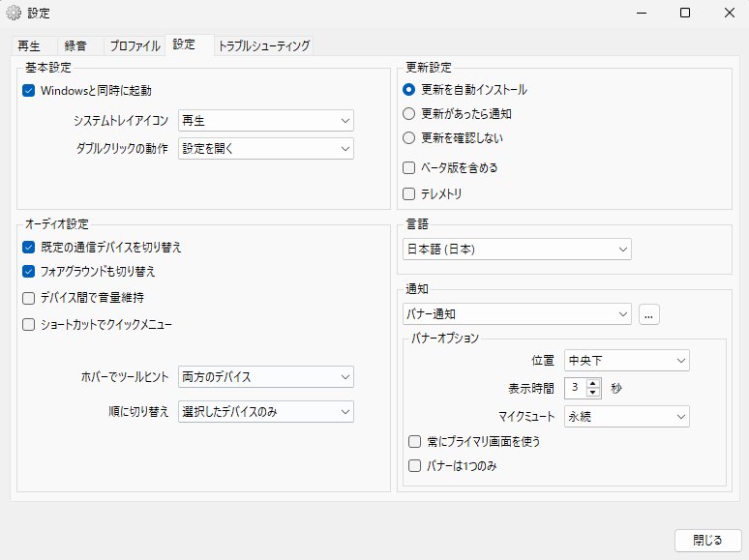The image size is (749, 560).
Task: Open the バナー通知 notification type dropdown
Action: pos(518,314)
